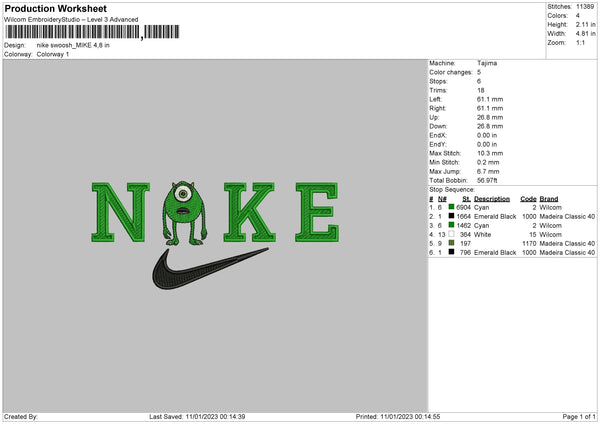Click stitch count 6904 in stop row 1
Screen dimensions: 600x424
[463, 207]
